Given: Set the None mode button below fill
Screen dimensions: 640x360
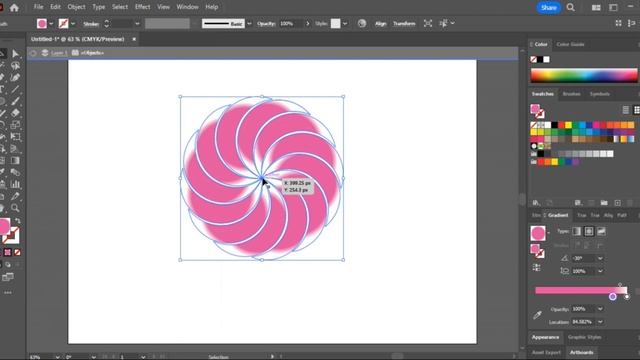Looking at the screenshot, I should point(18,253).
